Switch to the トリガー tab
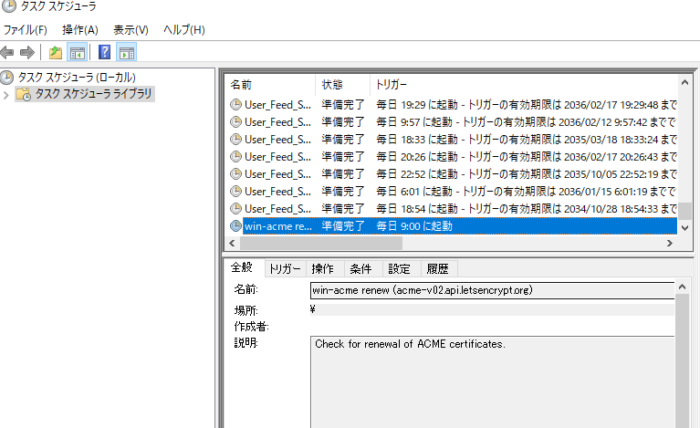 pyautogui.click(x=284, y=268)
